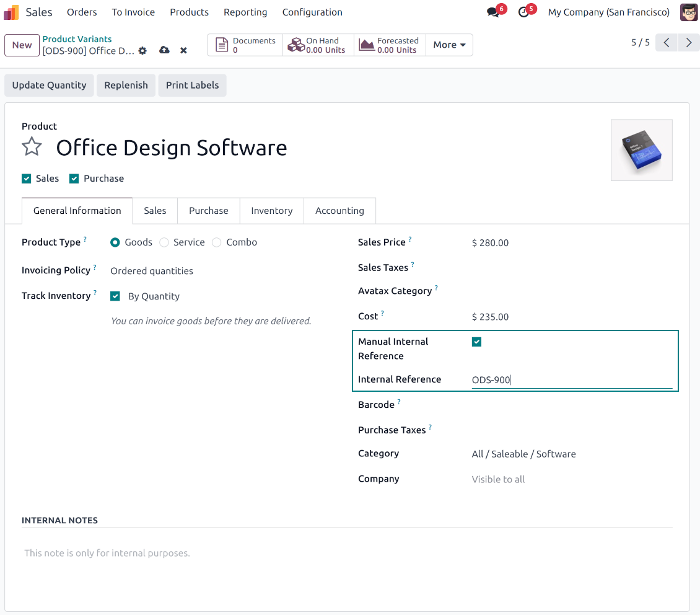This screenshot has width=700, height=615.
Task: Open the Category dropdown field
Action: coord(570,454)
